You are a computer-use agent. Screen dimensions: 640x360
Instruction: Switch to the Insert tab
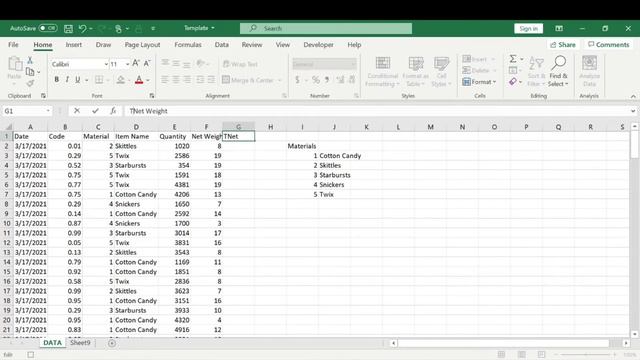tap(73, 44)
